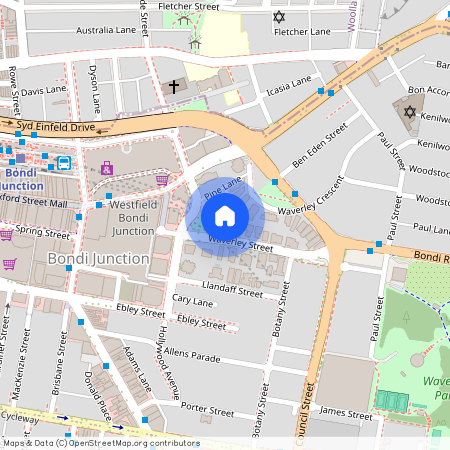Click the Davis Lane label
This screenshot has height=450, width=450.
pos(44,91)
